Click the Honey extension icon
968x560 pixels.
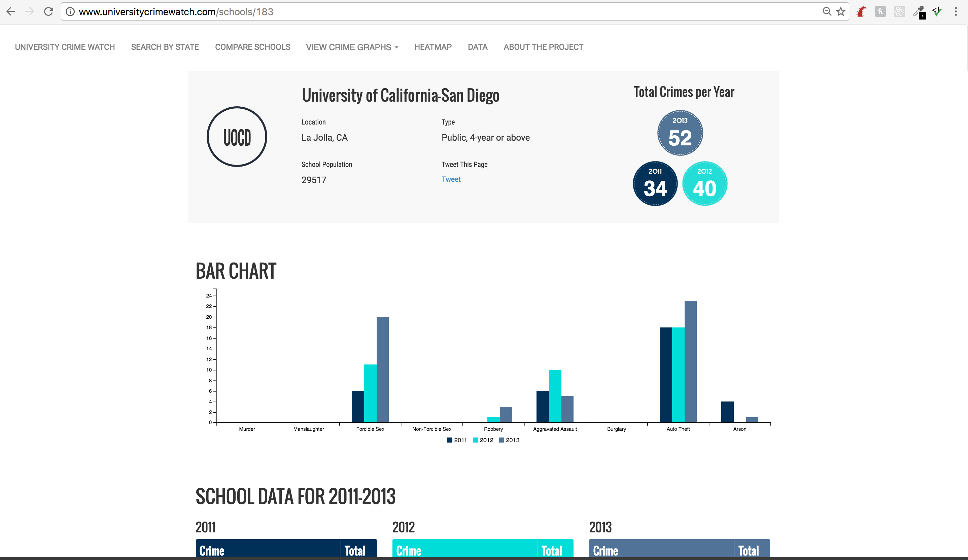point(880,12)
